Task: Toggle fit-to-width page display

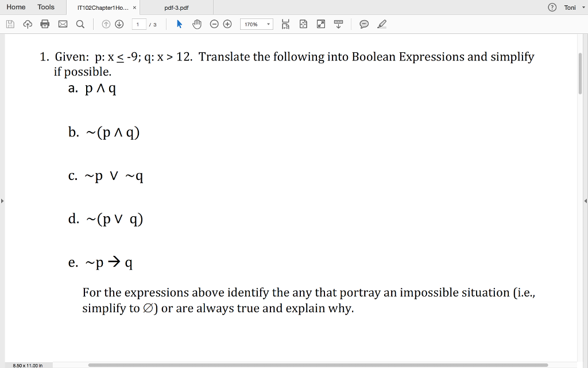Action: tap(285, 24)
